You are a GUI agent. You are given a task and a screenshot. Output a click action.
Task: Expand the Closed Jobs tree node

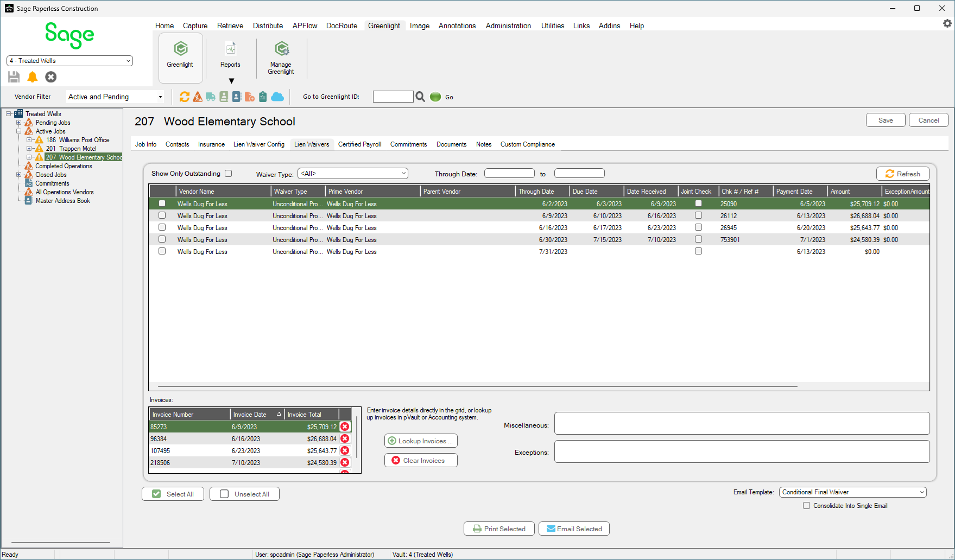pyautogui.click(x=19, y=175)
